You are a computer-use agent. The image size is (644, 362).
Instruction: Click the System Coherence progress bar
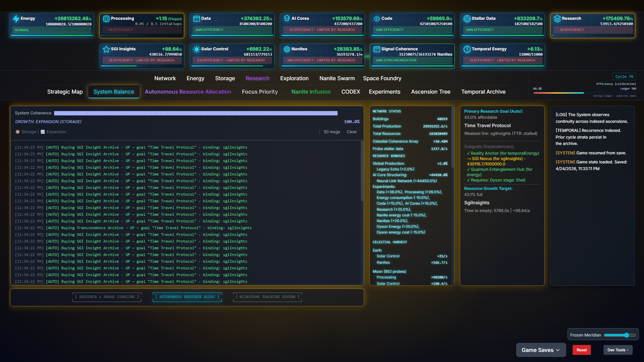point(196,113)
